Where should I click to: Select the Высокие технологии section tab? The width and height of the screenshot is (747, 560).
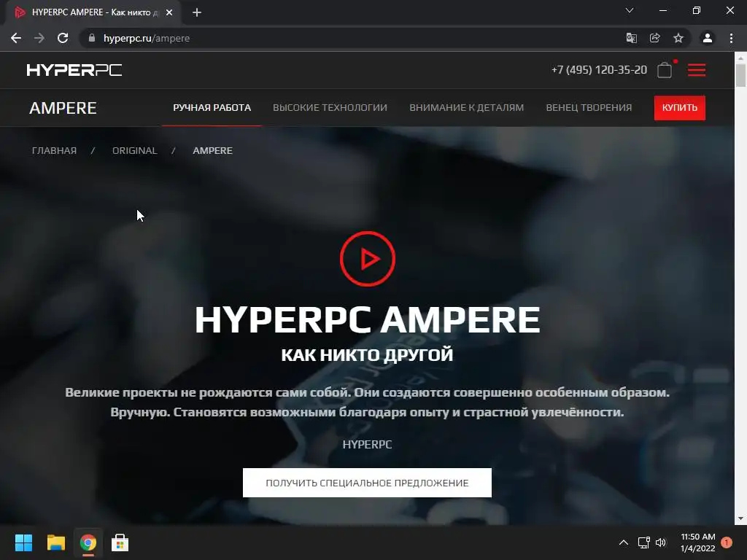tap(330, 108)
